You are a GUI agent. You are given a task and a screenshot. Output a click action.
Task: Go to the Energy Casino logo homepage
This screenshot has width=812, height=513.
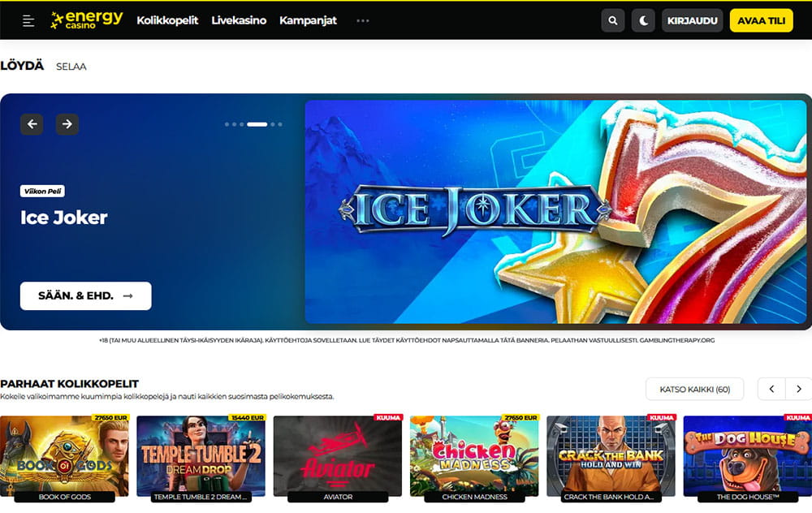pyautogui.click(x=87, y=19)
